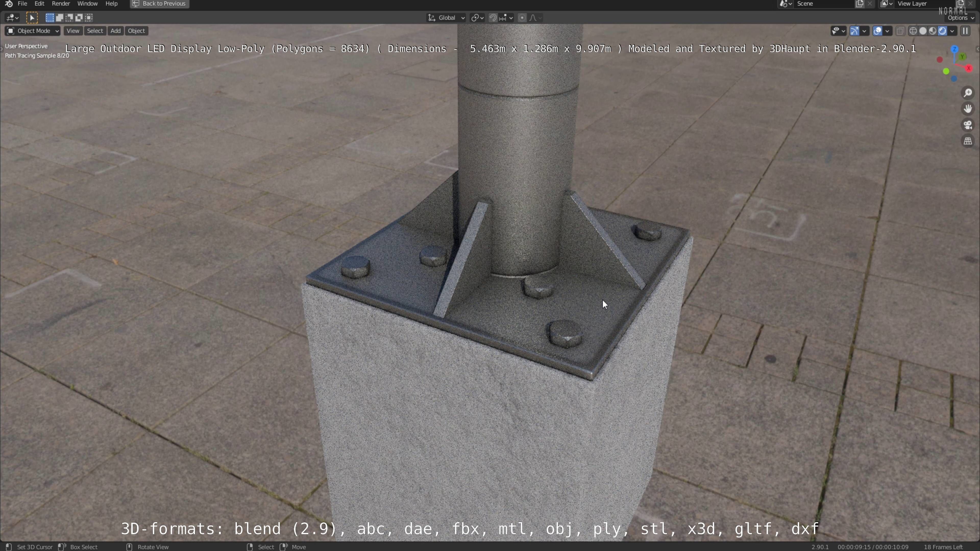The image size is (980, 551).
Task: Switch to Solid viewport shading
Action: click(x=923, y=31)
